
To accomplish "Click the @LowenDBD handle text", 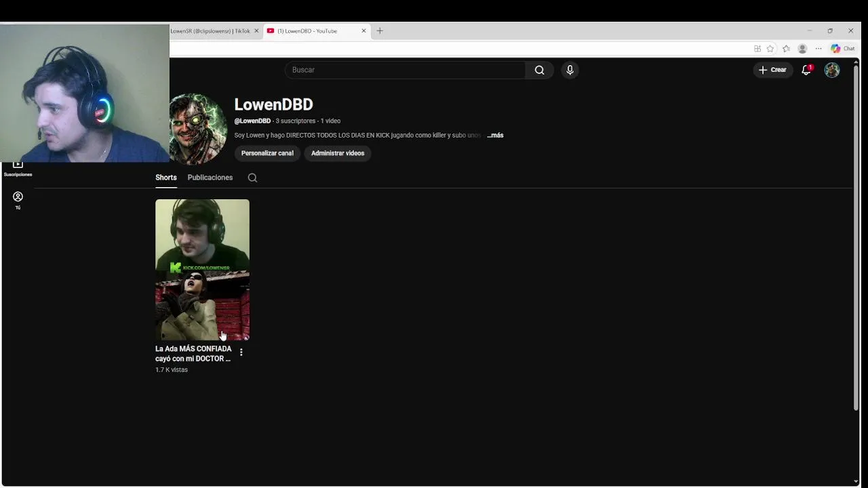I will coord(252,121).
